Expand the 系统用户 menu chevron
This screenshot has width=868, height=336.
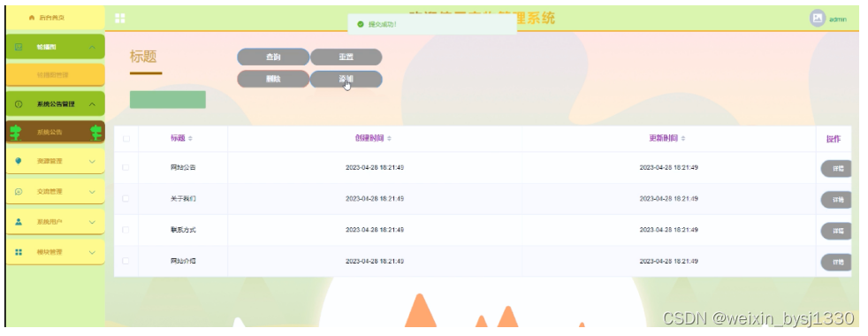(92, 222)
